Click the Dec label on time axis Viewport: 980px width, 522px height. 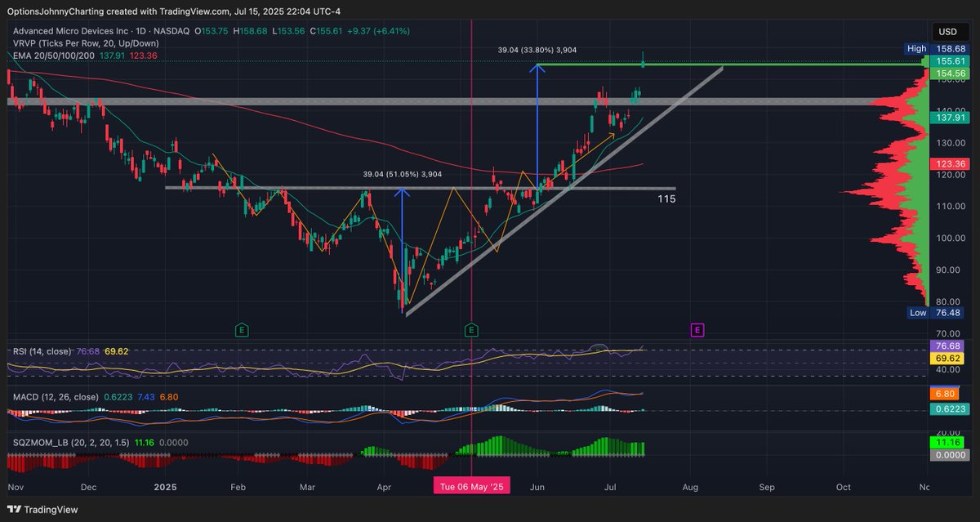[88, 487]
